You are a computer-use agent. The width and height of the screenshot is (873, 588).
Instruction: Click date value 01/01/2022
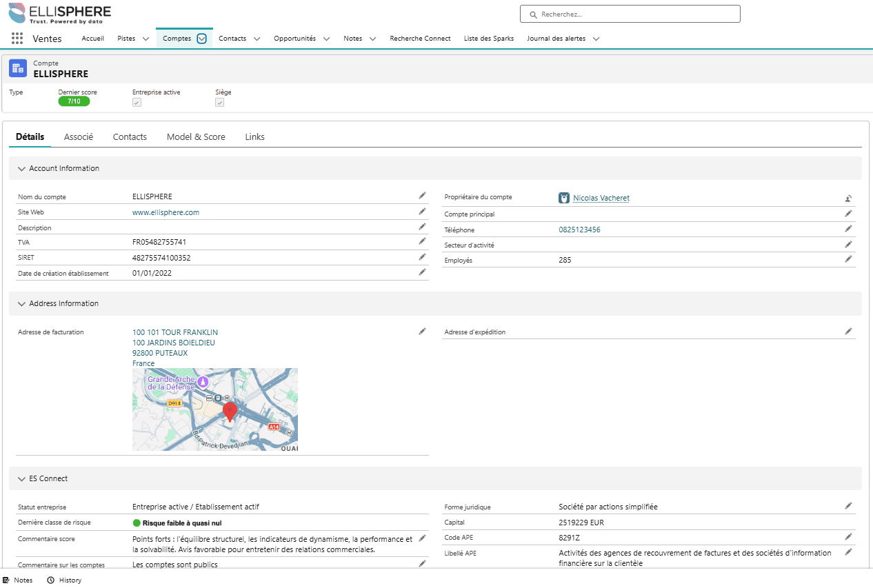[x=152, y=273]
